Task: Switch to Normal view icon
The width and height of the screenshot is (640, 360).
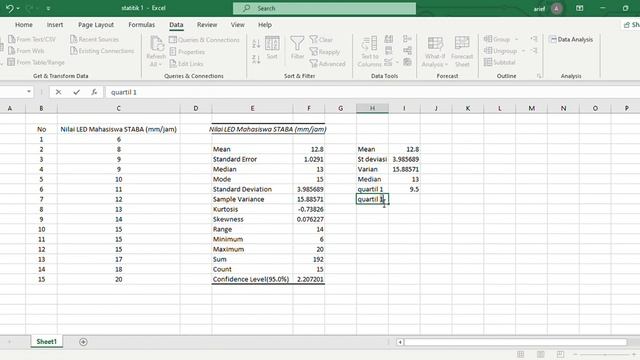Action: 521,354
